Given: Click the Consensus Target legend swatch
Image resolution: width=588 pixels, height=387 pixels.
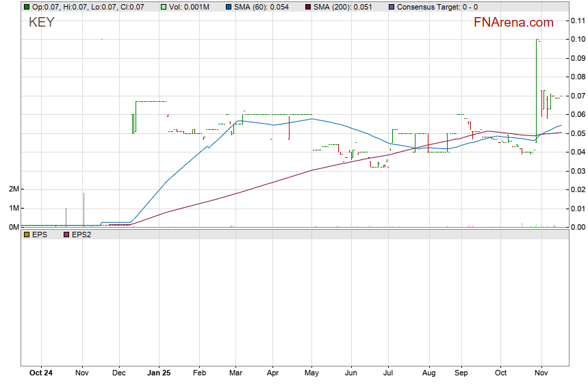Looking at the screenshot, I should [x=391, y=7].
